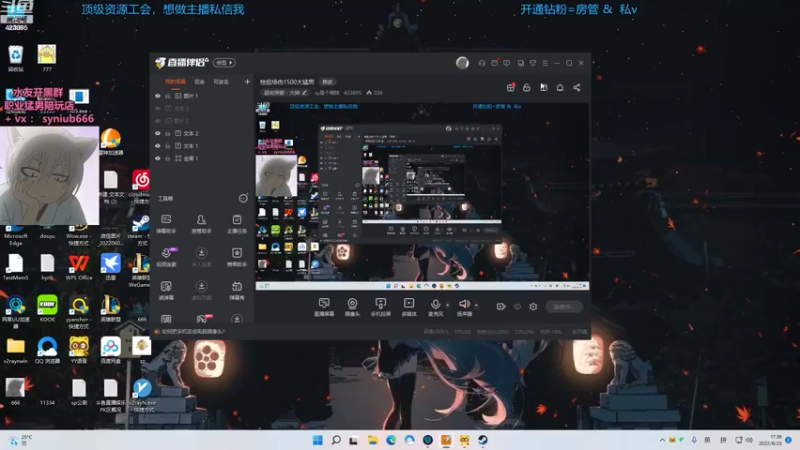Open the notification bell above the preview
The width and height of the screenshot is (800, 450).
[x=560, y=88]
